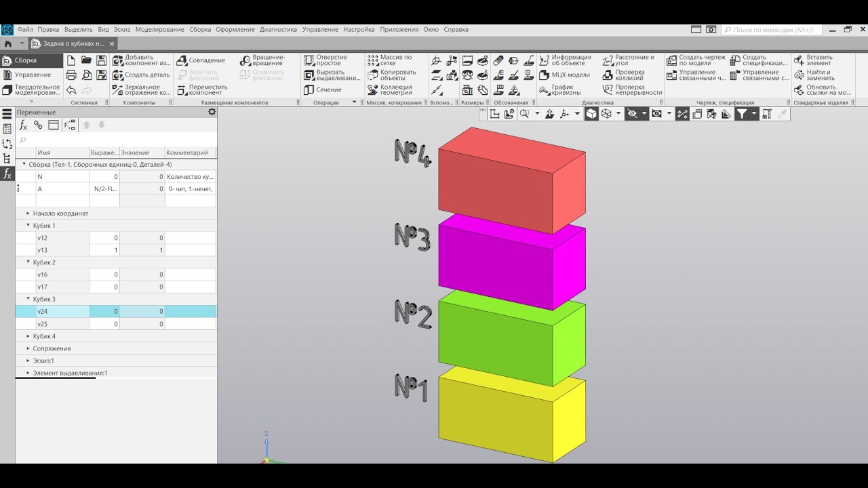Open the Добавить компонент из... command
Image resolution: width=868 pixels, height=488 pixels.
(142, 60)
